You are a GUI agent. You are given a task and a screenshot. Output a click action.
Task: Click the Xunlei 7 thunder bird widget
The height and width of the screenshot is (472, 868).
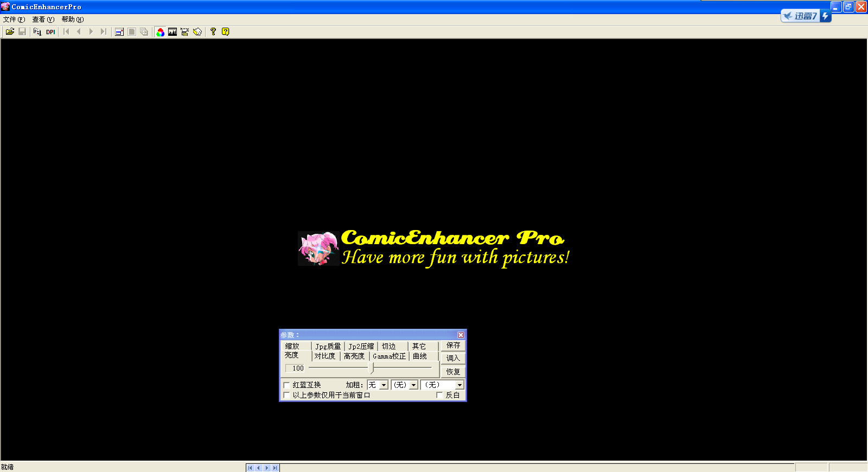[x=800, y=16]
